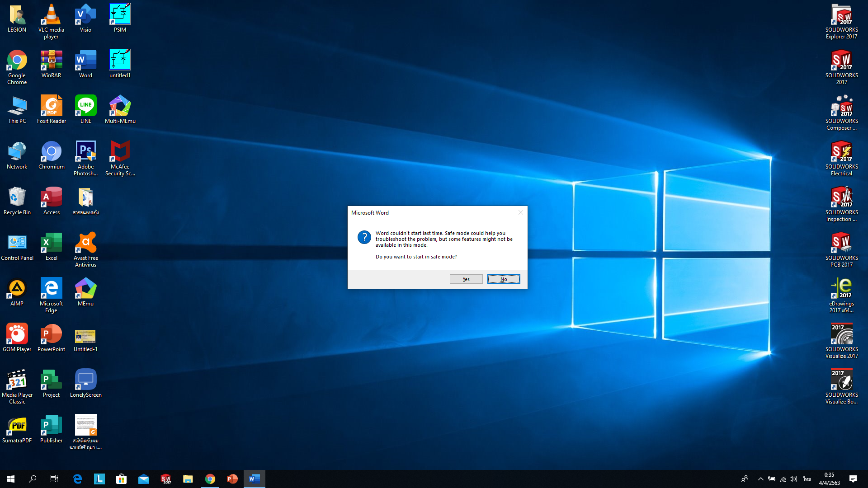Select the SOLIDWORKS Electrical shortcut
The height and width of the screenshot is (488, 868).
tap(841, 159)
